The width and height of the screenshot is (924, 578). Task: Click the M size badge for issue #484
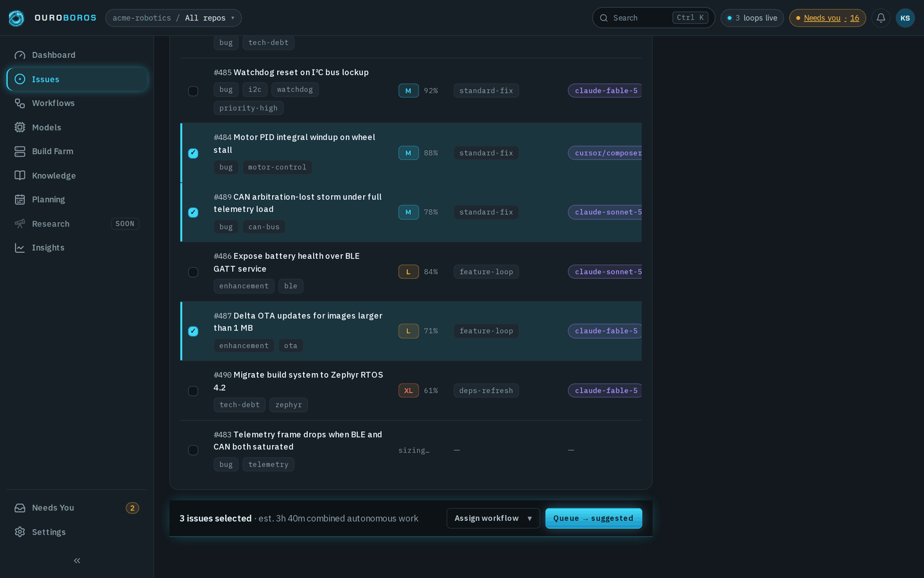coord(408,153)
